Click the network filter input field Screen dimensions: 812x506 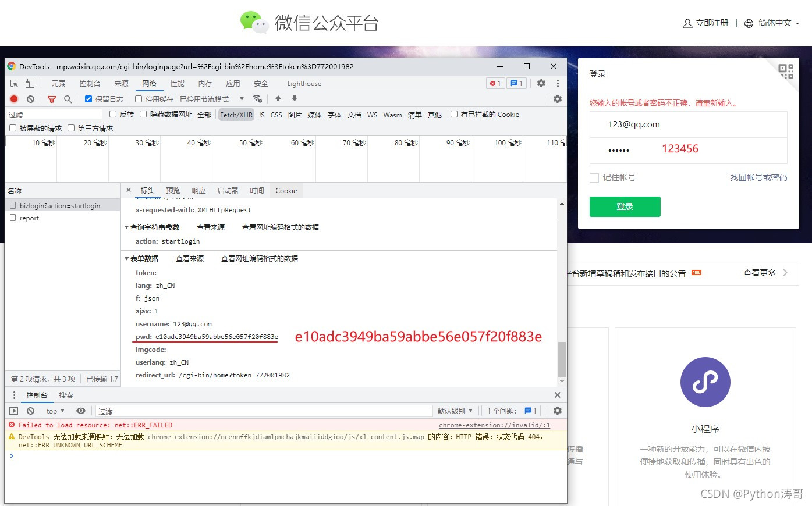click(x=52, y=114)
